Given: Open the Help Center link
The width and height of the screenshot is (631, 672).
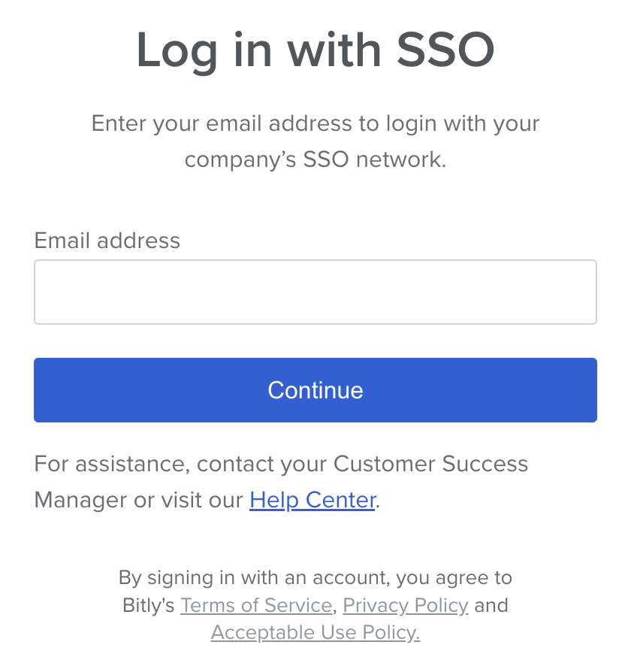Looking at the screenshot, I should point(312,500).
